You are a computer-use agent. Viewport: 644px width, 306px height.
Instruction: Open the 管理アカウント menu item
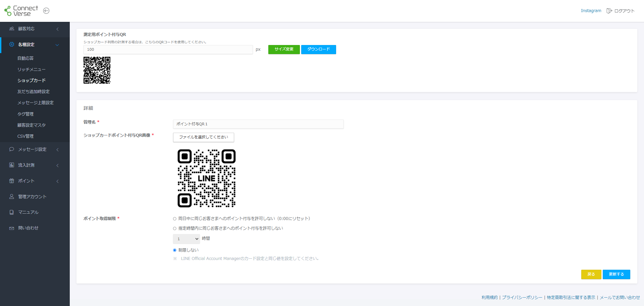[32, 196]
